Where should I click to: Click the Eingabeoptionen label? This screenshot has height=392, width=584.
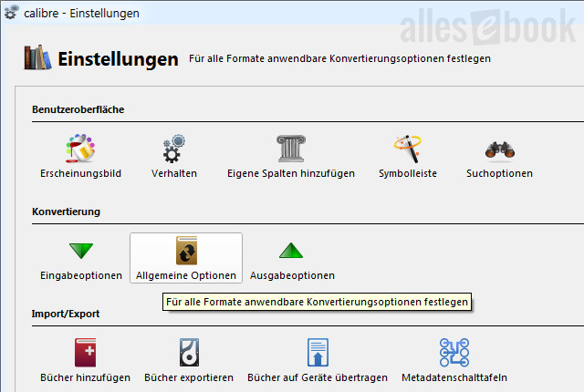pyautogui.click(x=81, y=275)
